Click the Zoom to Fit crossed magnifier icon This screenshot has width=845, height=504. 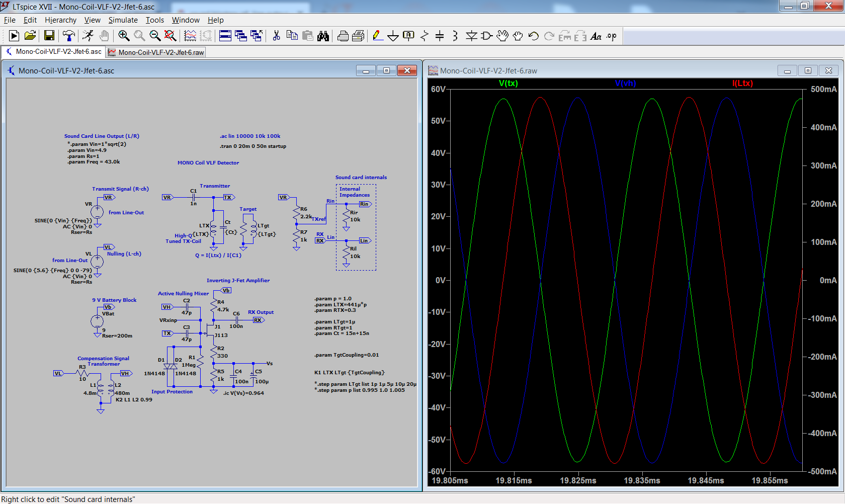(x=171, y=36)
